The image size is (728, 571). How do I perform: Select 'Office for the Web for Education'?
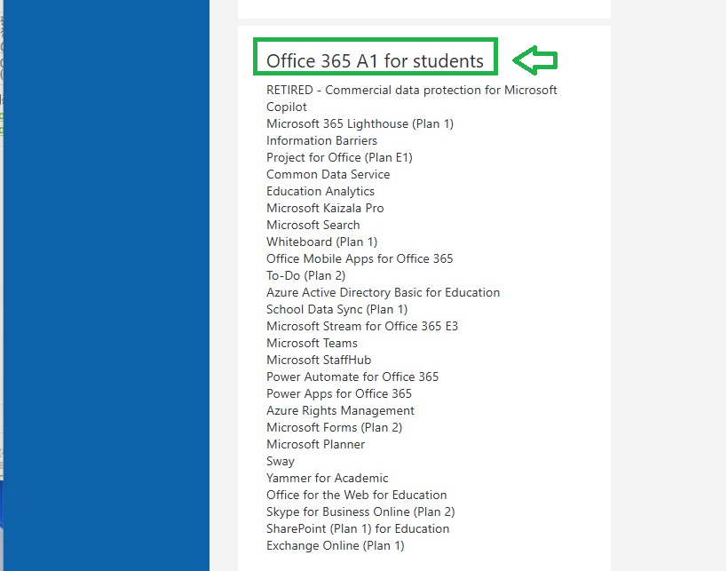(x=357, y=495)
